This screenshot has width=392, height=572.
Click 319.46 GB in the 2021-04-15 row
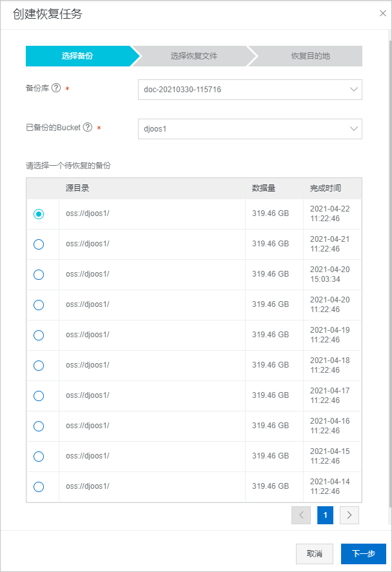(x=270, y=456)
